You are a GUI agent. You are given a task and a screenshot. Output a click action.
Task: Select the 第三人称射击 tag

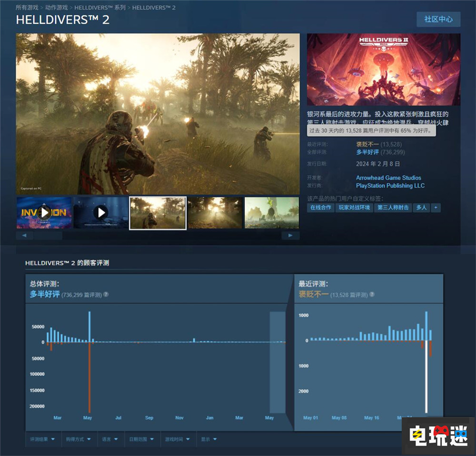coord(393,208)
